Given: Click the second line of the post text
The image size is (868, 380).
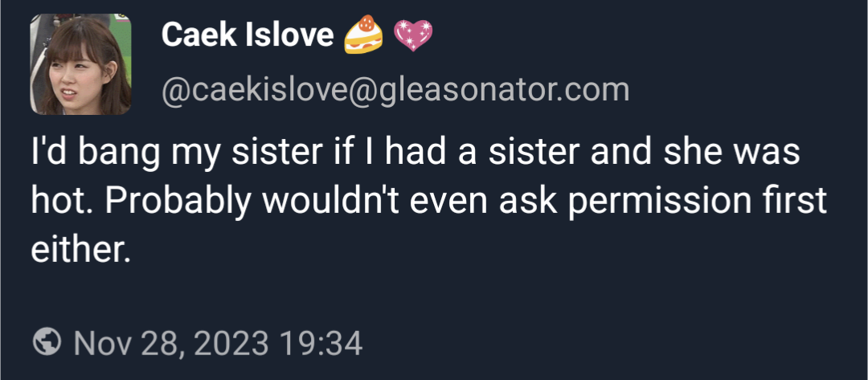Looking at the screenshot, I should tap(428, 202).
